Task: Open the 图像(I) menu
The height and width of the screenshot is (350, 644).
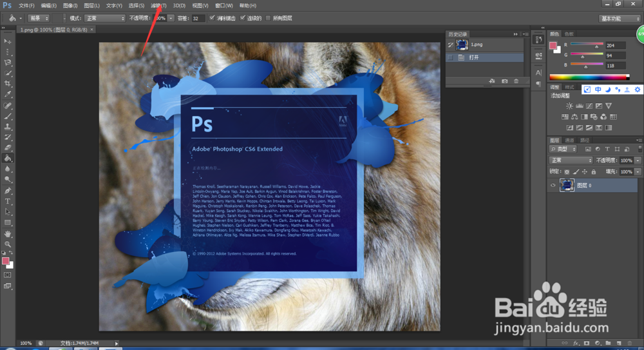Action: [x=70, y=6]
